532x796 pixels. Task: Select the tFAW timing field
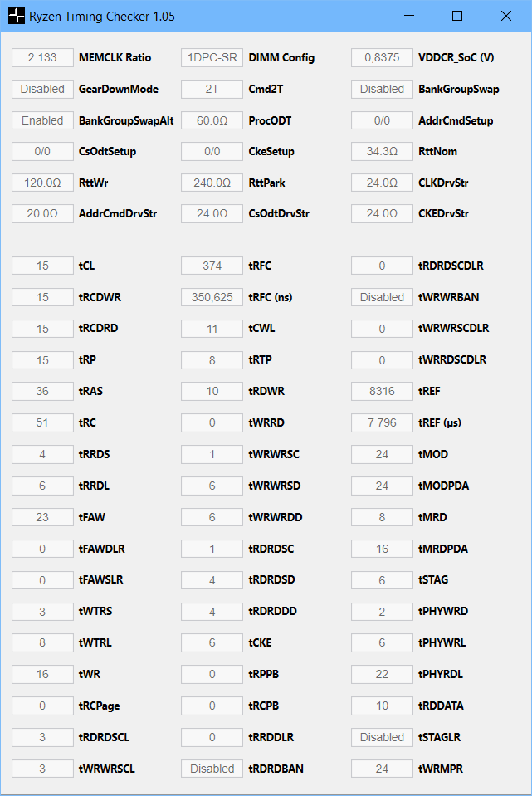click(x=42, y=517)
